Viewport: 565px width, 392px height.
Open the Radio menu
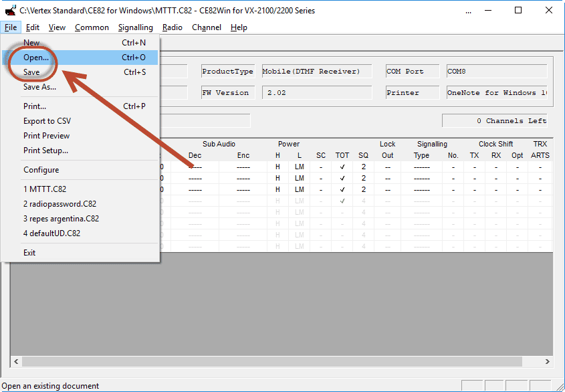coord(172,27)
